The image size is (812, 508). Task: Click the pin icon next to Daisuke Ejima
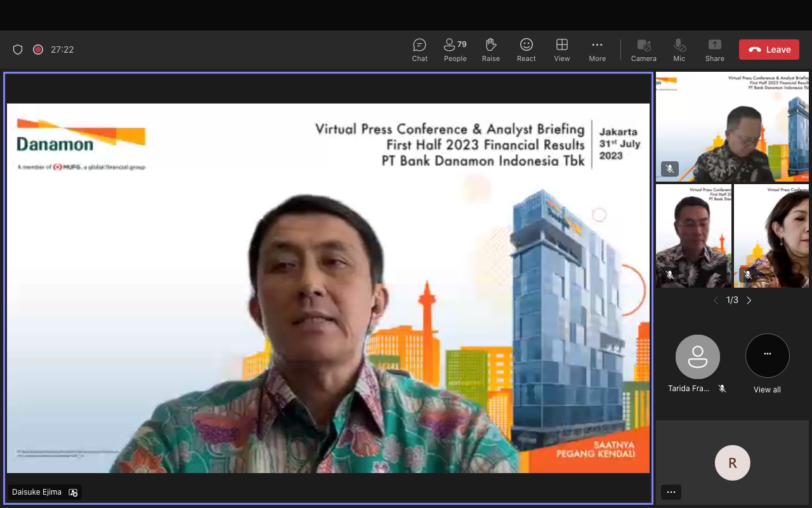(73, 492)
